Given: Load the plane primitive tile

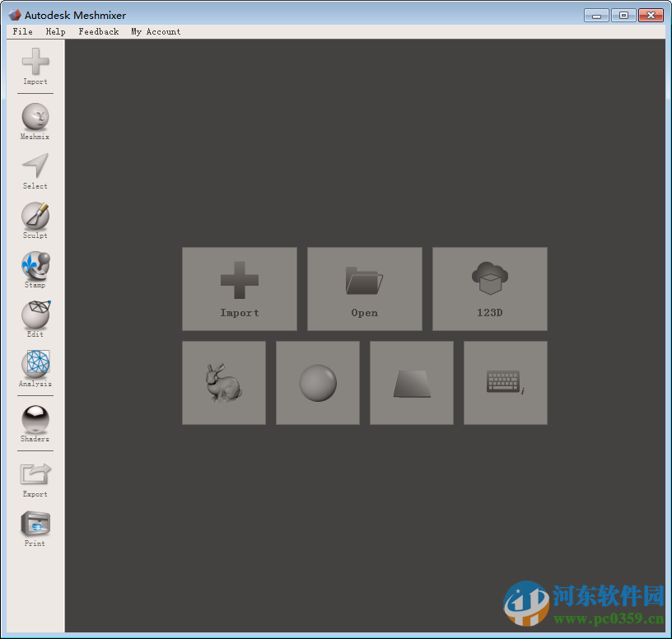Looking at the screenshot, I should 412,383.
